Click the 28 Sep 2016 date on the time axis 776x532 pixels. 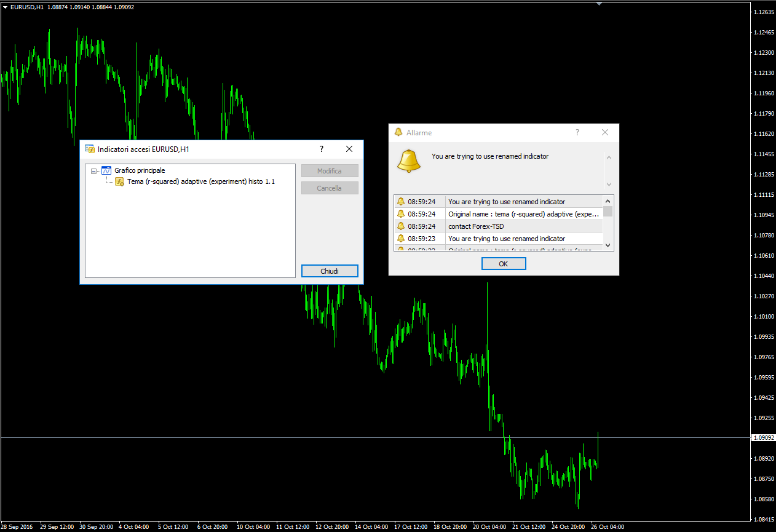(x=17, y=527)
